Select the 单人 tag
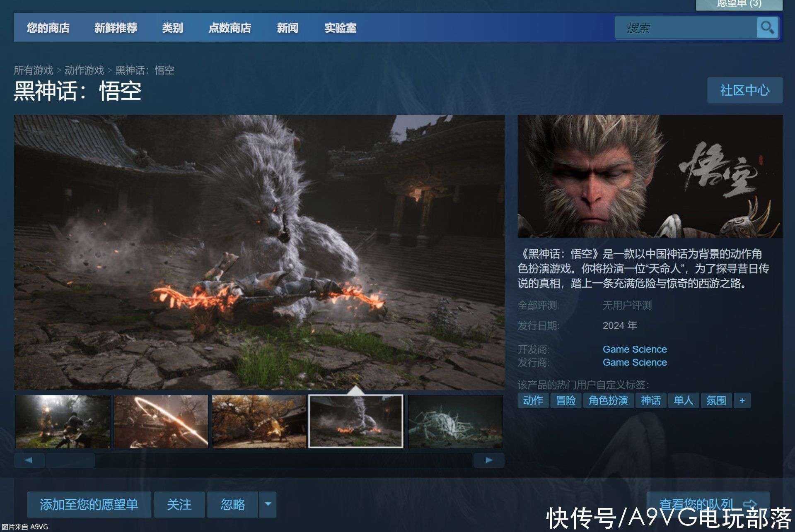The width and height of the screenshot is (795, 532). tap(684, 400)
